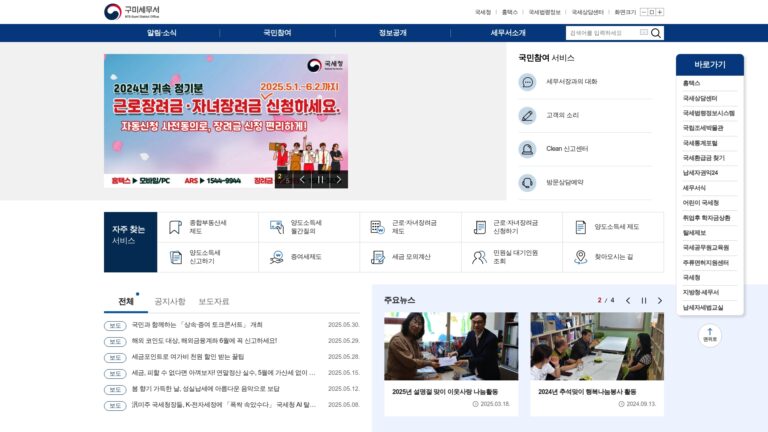Viewport: 768px width, 432px height.
Task: Open 홈택스 link in 바로가기 panel
Action: click(x=692, y=83)
